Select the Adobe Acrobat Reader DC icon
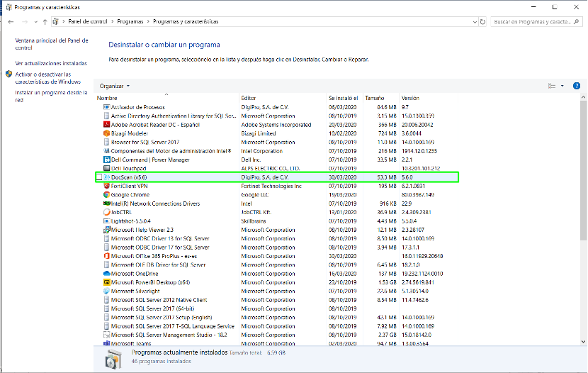Image resolution: width=588 pixels, height=373 pixels. coord(106,124)
